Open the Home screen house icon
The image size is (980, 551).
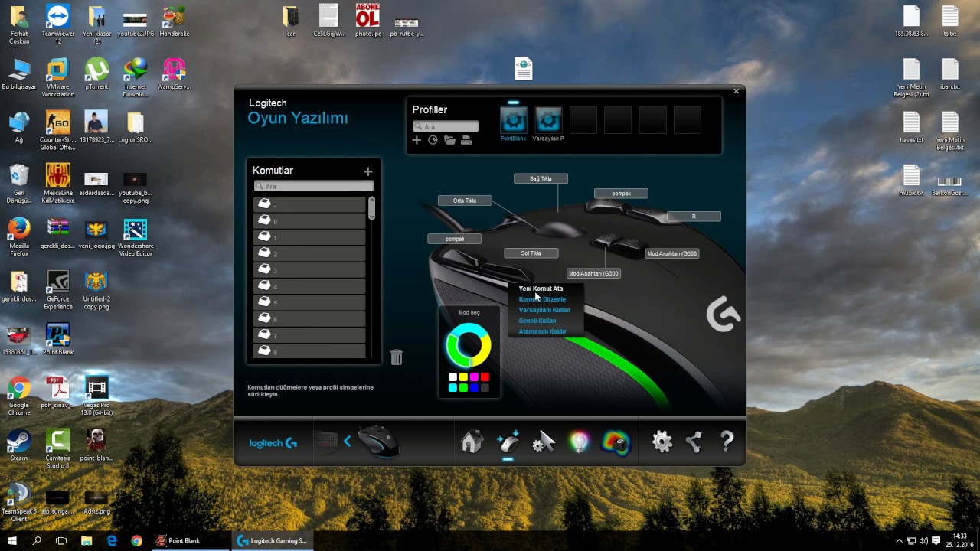[x=472, y=442]
